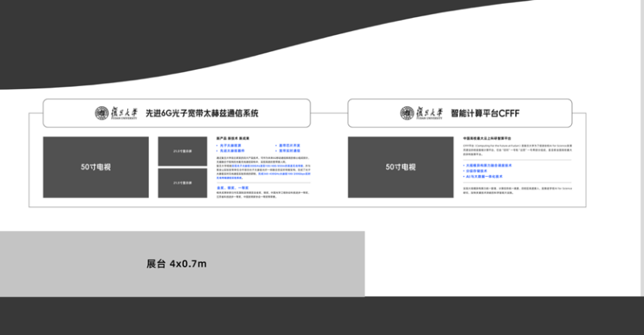Select the title '智能计算平台CFFF'
This screenshot has width=644, height=335.
[x=485, y=113]
